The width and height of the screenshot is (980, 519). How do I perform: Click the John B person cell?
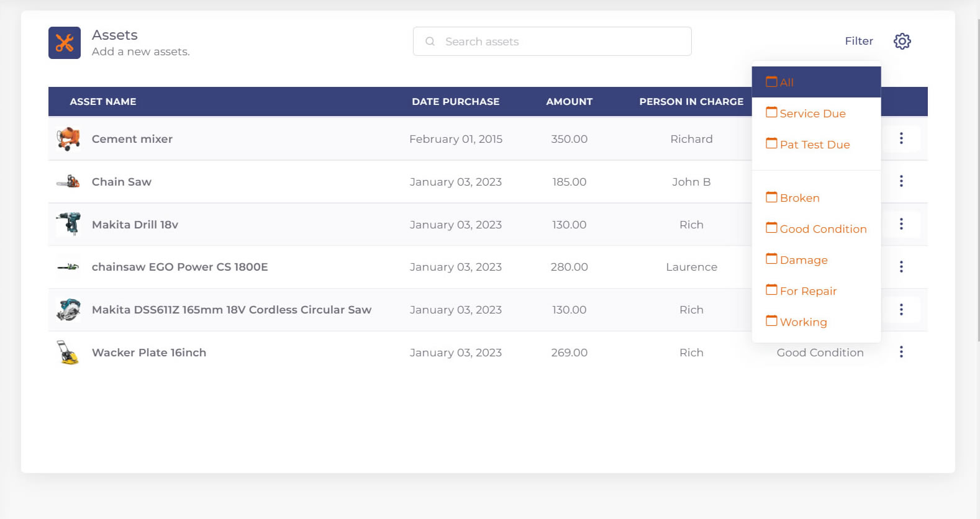coord(691,182)
